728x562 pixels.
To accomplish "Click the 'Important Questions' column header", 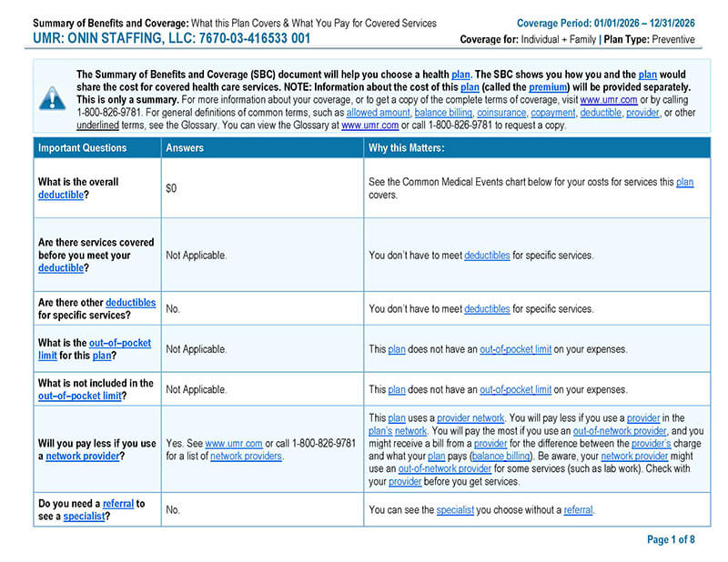I will [82, 147].
